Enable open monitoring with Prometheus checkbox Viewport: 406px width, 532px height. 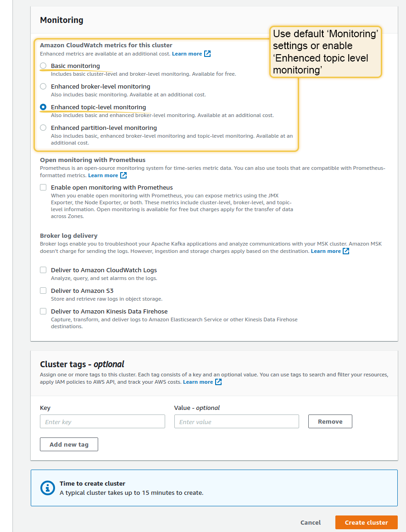[43, 187]
